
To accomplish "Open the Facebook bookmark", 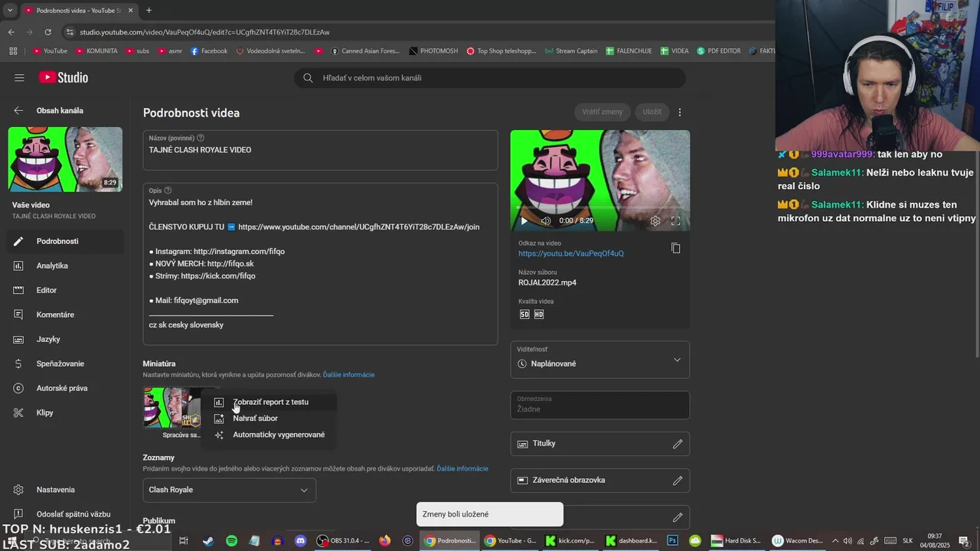I will click(x=209, y=51).
